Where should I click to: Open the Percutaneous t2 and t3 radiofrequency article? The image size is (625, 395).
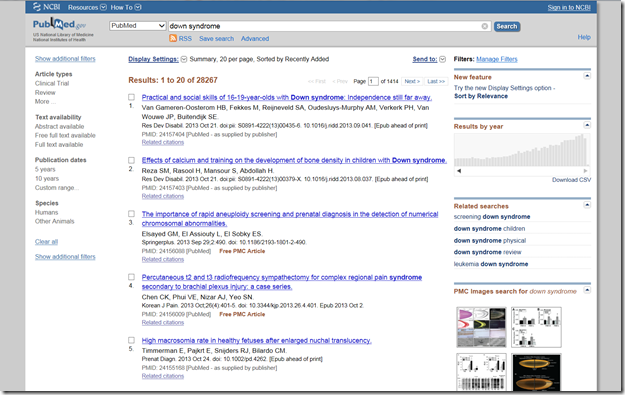click(282, 282)
